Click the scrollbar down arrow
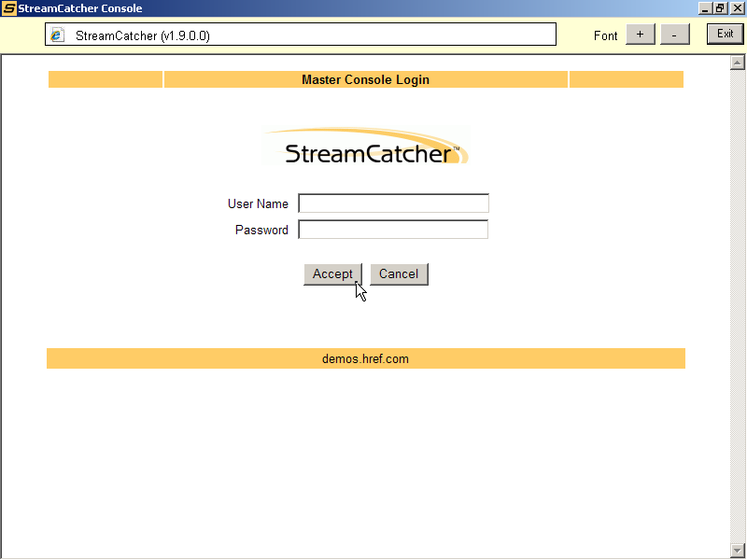 point(737,551)
